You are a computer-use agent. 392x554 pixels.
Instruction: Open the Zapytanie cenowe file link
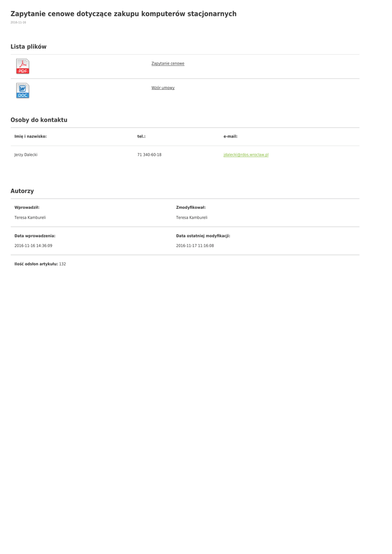click(168, 64)
